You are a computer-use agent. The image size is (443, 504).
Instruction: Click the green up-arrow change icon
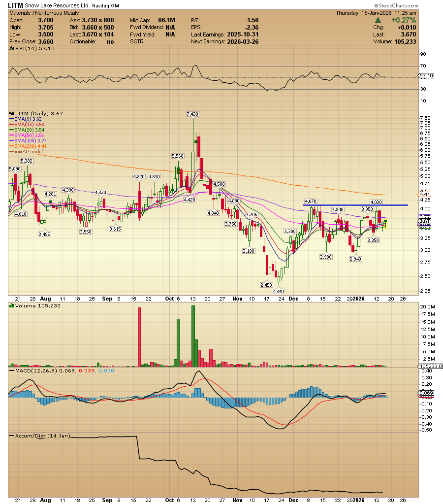378,20
